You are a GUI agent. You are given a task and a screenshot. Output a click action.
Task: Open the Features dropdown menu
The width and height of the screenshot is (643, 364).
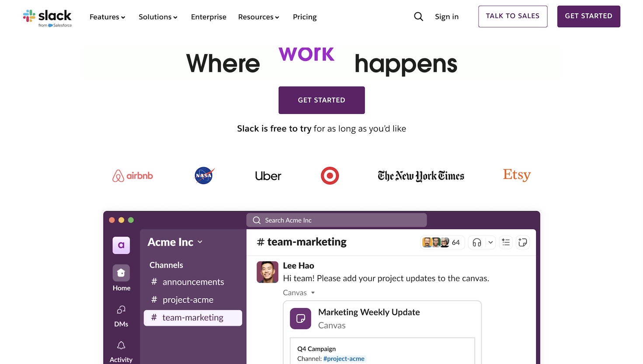107,17
